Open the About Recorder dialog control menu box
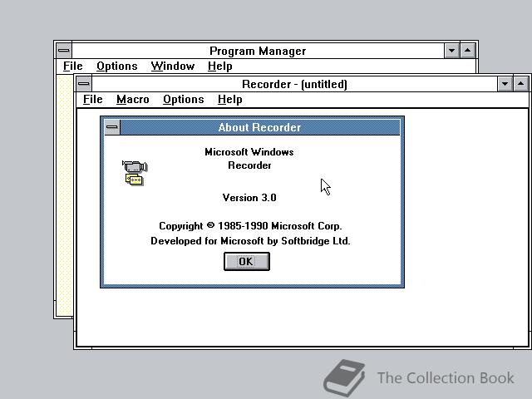 112,127
